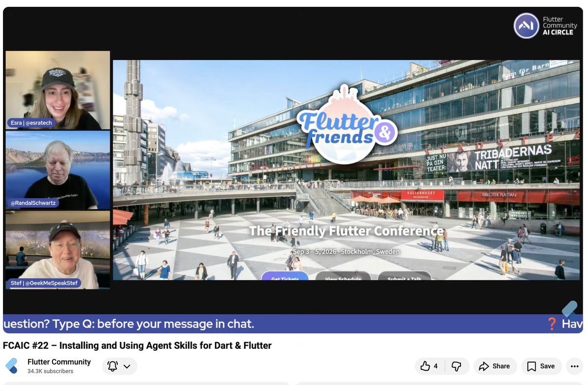Click the chat question ticker banner
The height and width of the screenshot is (385, 588).
(293, 324)
